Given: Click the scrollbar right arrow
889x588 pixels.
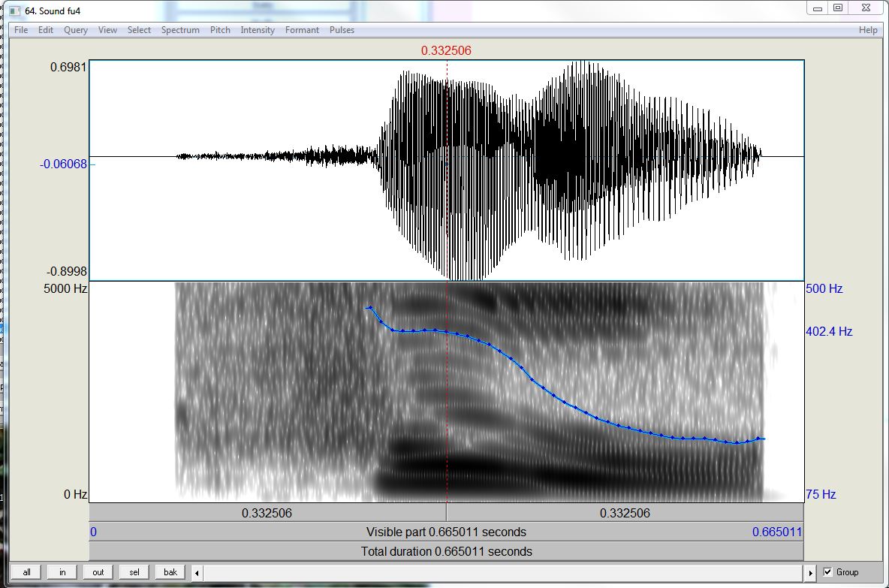Looking at the screenshot, I should pyautogui.click(x=810, y=573).
